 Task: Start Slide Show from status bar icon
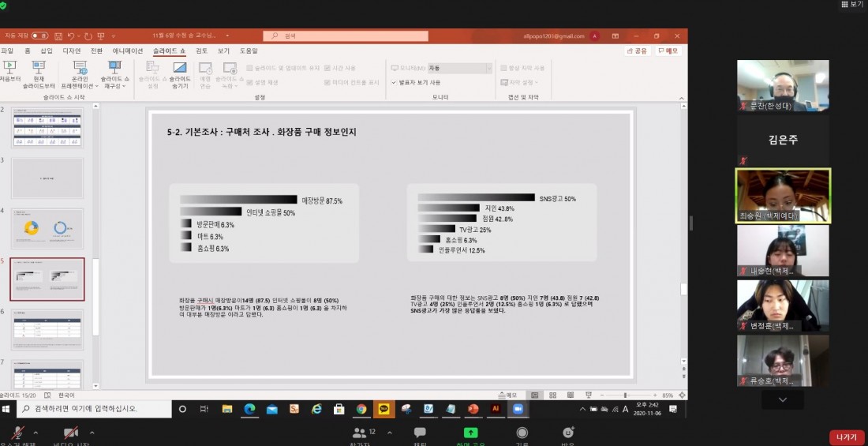tap(589, 395)
